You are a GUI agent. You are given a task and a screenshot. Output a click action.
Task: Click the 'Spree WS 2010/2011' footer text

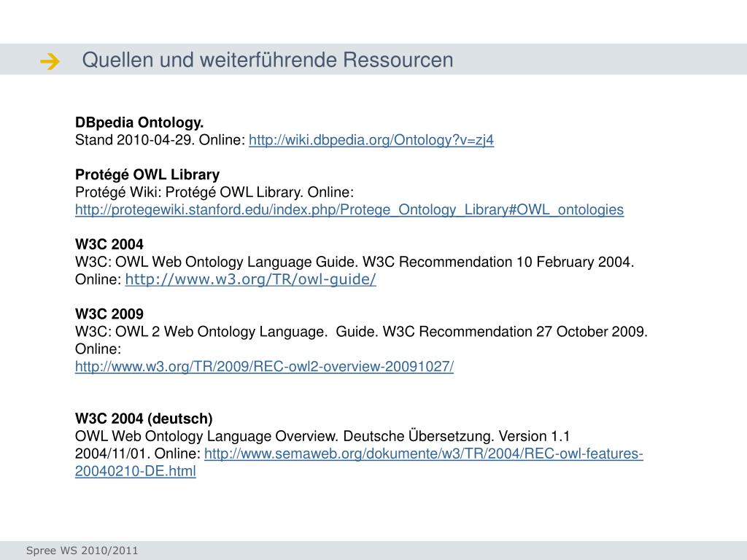[82, 551]
